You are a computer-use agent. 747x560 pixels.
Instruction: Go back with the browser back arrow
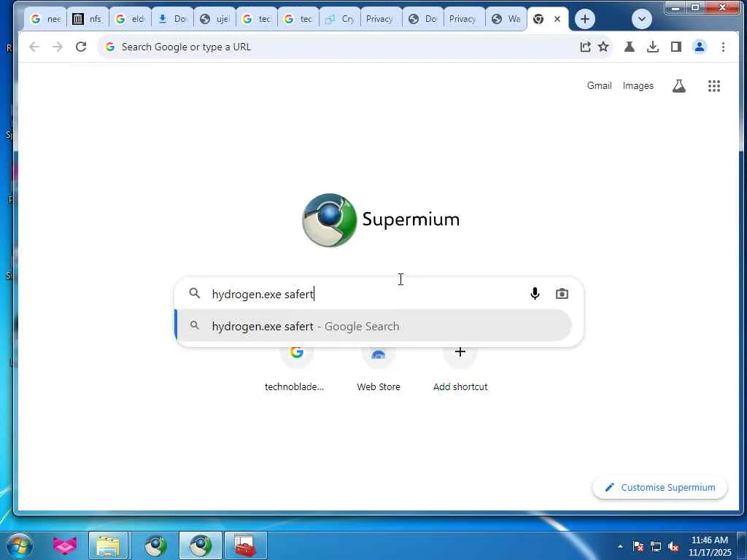click(x=34, y=47)
